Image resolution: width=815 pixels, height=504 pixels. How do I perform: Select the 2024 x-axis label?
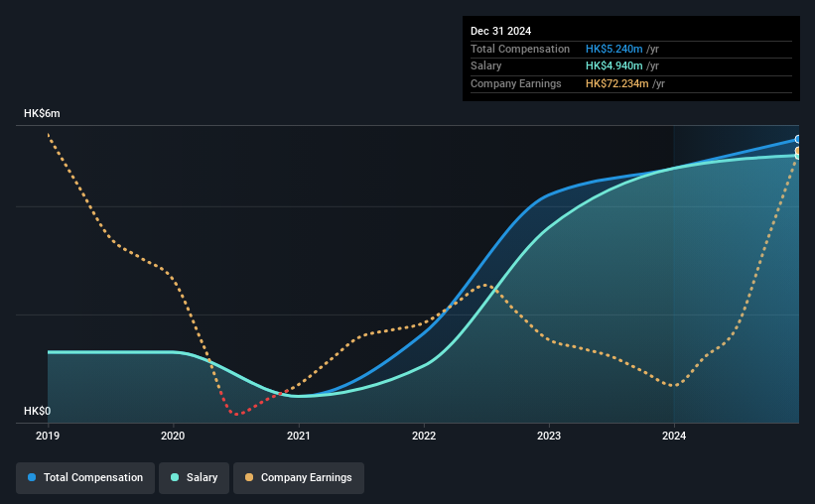[674, 436]
